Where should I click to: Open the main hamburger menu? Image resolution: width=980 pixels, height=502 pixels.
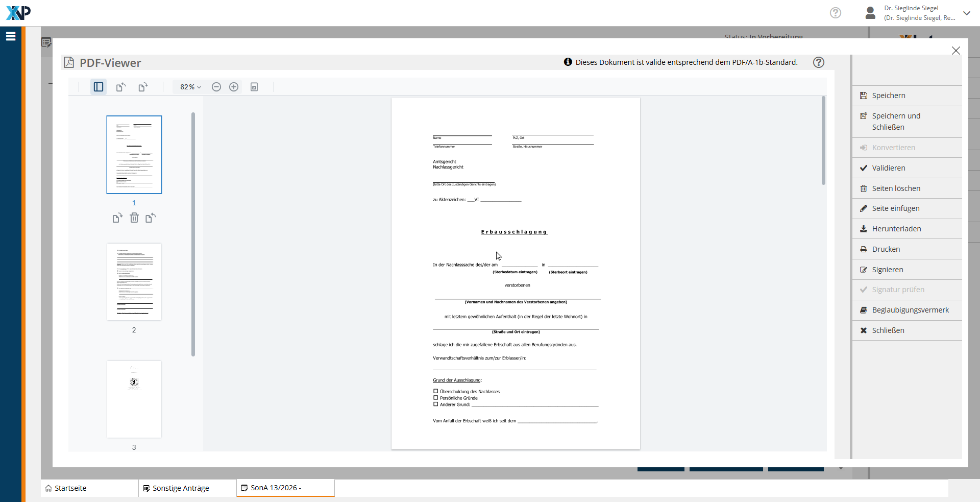point(11,36)
